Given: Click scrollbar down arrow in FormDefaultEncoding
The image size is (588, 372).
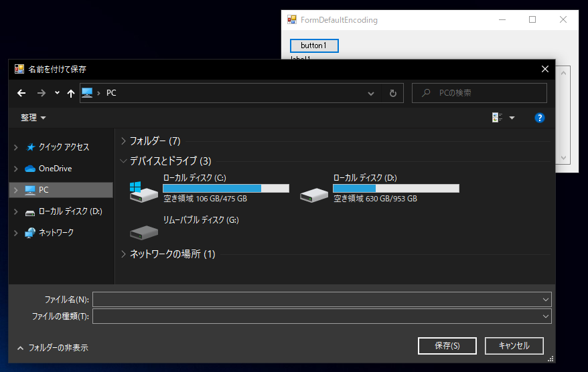Looking at the screenshot, I should (x=563, y=158).
